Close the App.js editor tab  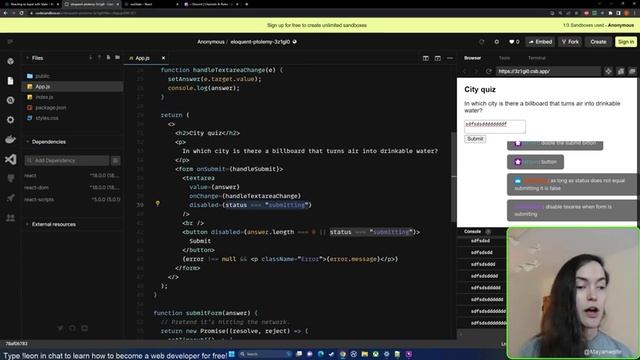point(163,58)
